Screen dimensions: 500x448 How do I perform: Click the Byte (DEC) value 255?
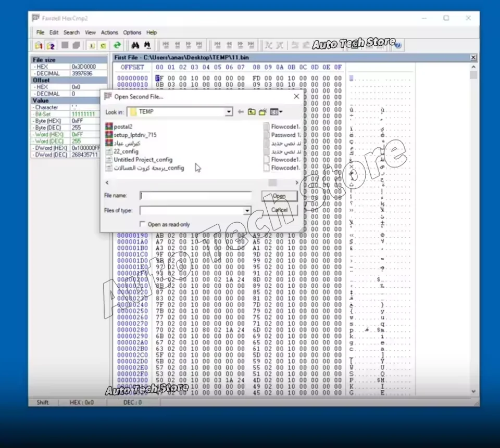[76, 127]
